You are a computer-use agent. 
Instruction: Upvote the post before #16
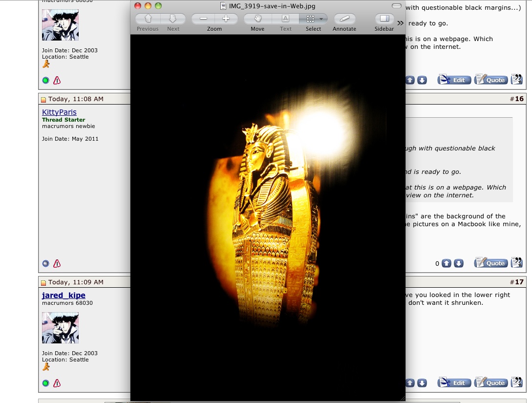tap(410, 80)
